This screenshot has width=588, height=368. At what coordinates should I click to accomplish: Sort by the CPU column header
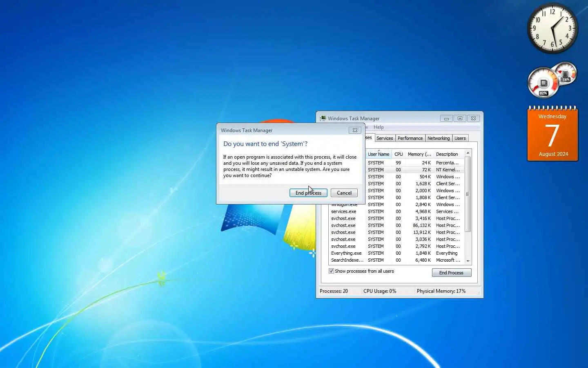(x=399, y=154)
